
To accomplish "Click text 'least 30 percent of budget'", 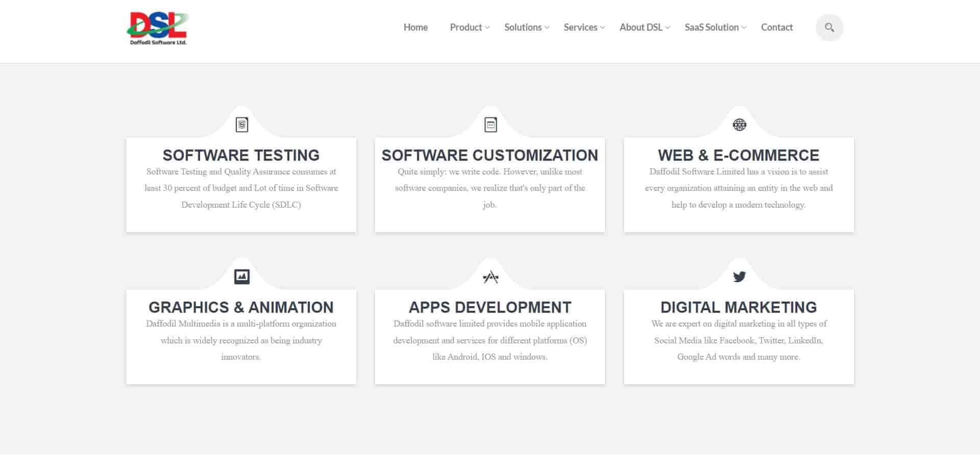I will point(190,188).
